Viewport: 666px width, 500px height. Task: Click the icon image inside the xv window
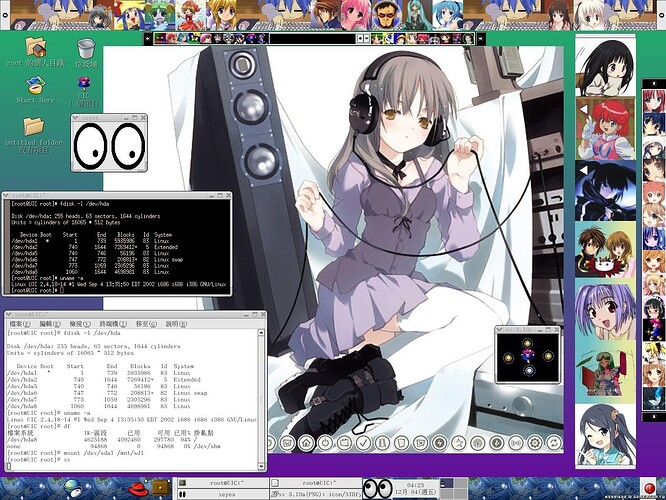[528, 358]
